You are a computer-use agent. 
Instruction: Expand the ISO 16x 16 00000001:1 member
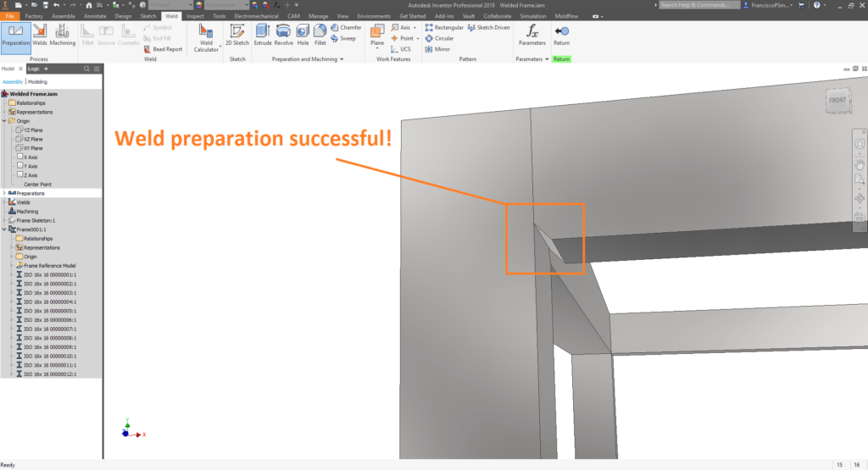[12, 274]
